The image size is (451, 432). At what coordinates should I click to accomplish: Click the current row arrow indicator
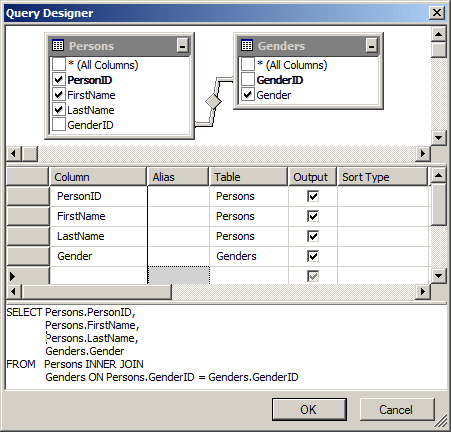13,276
